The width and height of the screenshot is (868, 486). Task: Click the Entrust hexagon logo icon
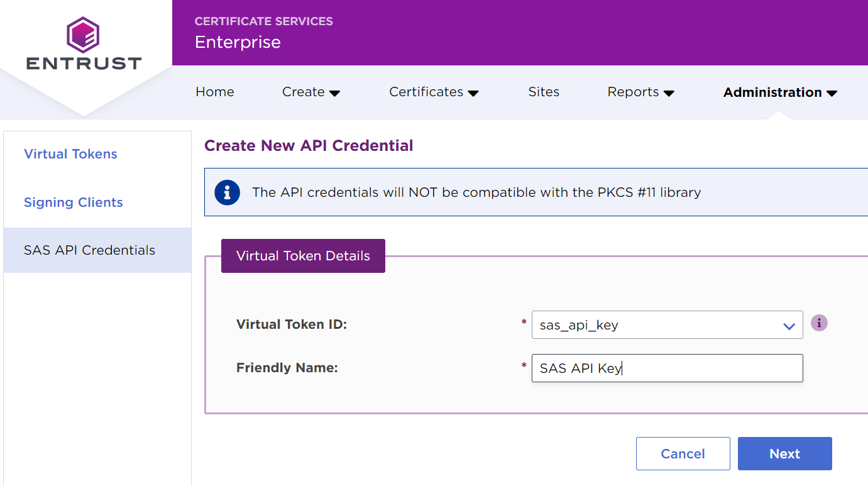coord(84,35)
